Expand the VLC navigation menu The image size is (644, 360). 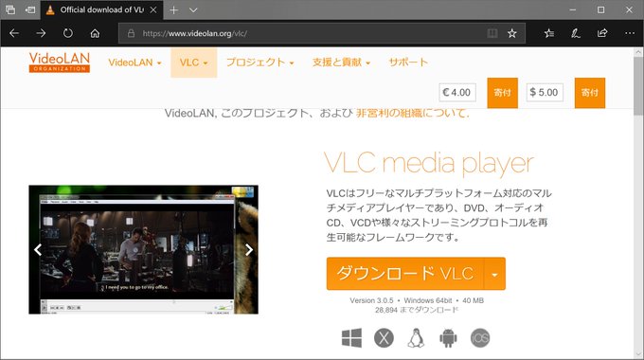[x=193, y=63]
